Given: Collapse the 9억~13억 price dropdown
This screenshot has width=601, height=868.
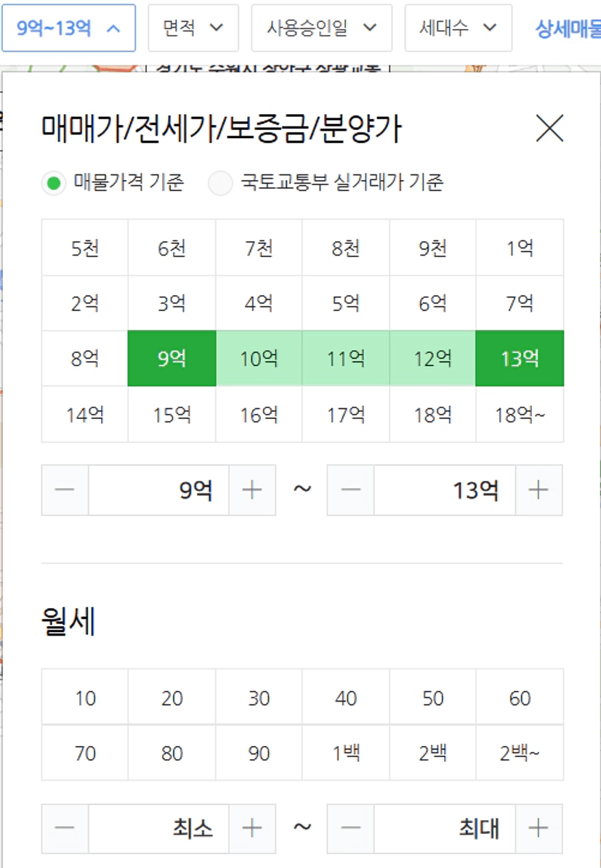Looking at the screenshot, I should click(69, 28).
